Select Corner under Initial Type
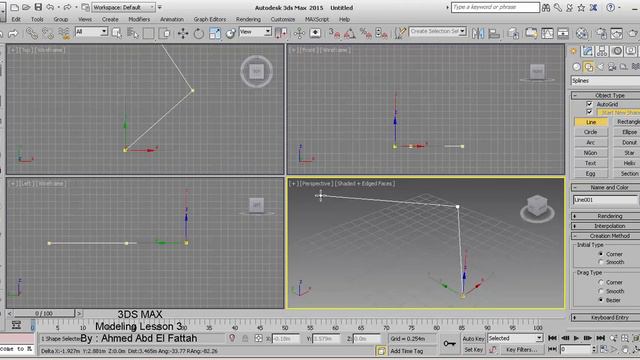This screenshot has height=360, width=640. tap(601, 254)
